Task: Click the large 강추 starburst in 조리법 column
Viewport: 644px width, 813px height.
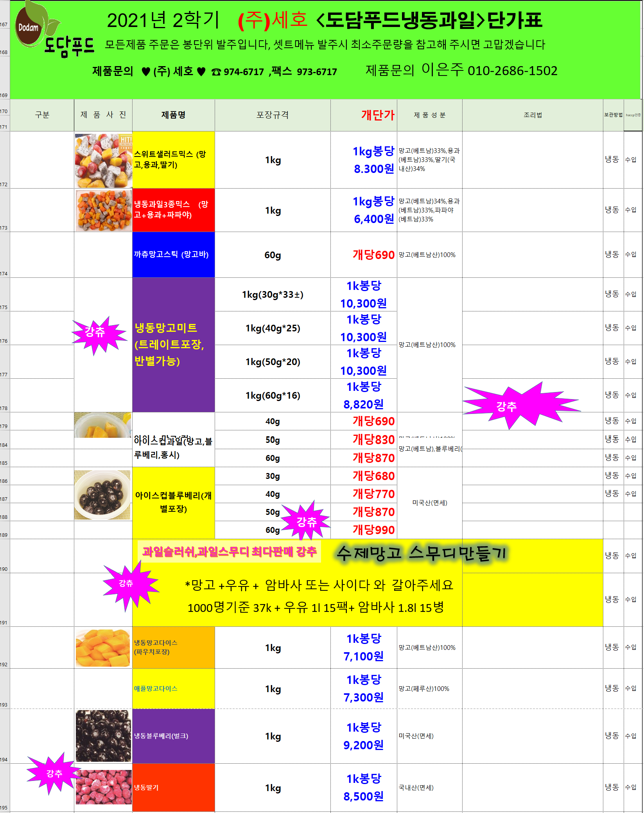Action: point(520,405)
